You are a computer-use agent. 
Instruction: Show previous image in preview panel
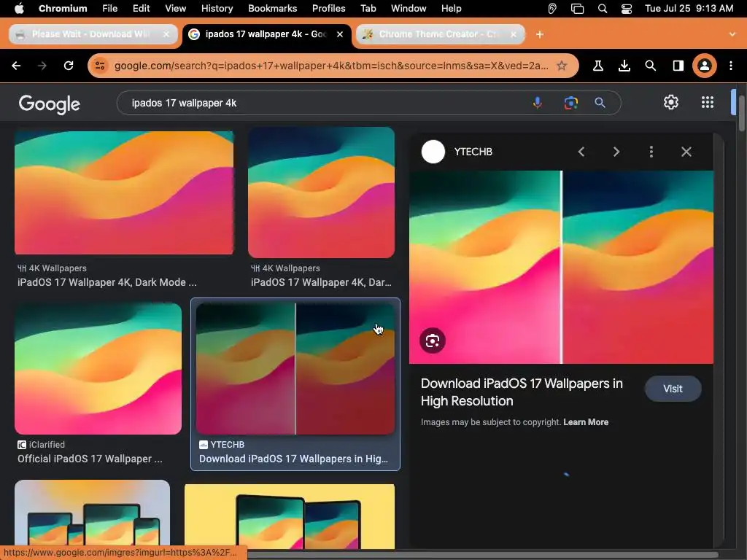[581, 152]
